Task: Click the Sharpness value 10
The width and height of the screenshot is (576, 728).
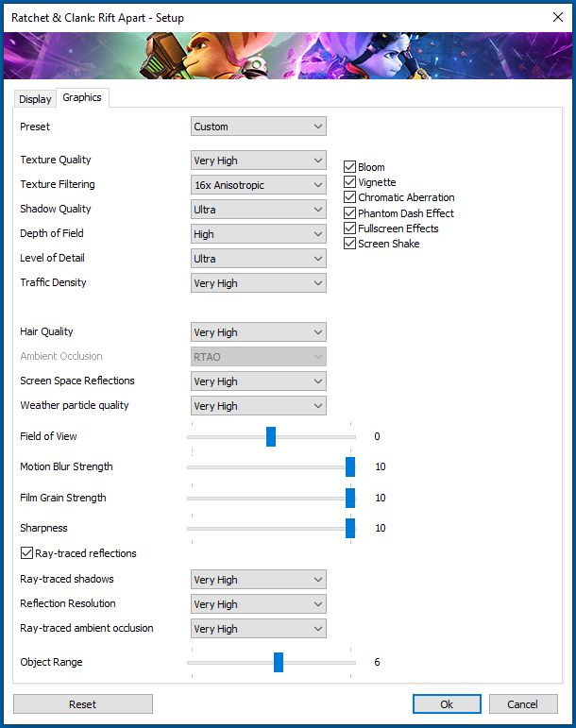Action: [x=381, y=529]
